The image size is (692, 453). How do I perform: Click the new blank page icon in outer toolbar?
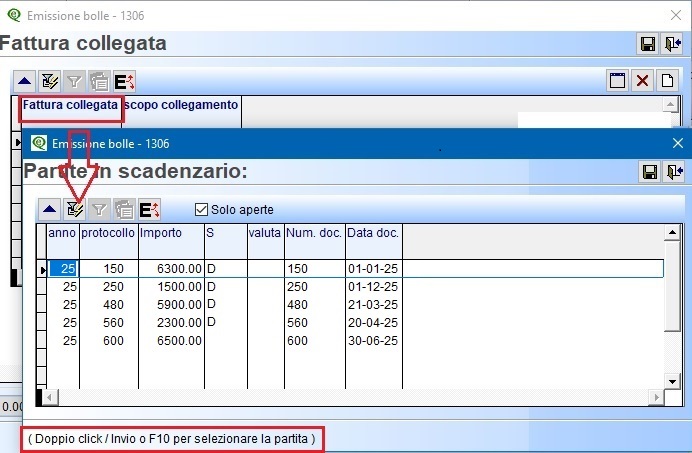pos(667,81)
